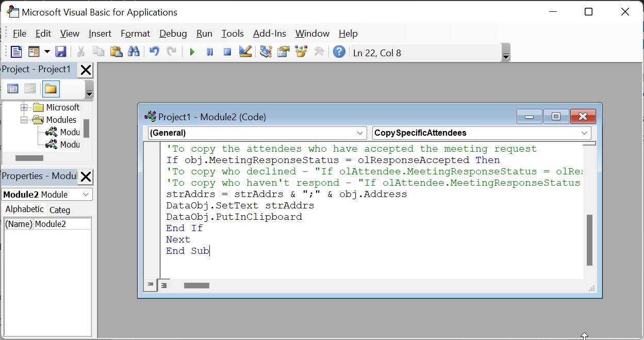The width and height of the screenshot is (644, 340).
Task: Click the Undo arrow icon
Action: coord(154,52)
